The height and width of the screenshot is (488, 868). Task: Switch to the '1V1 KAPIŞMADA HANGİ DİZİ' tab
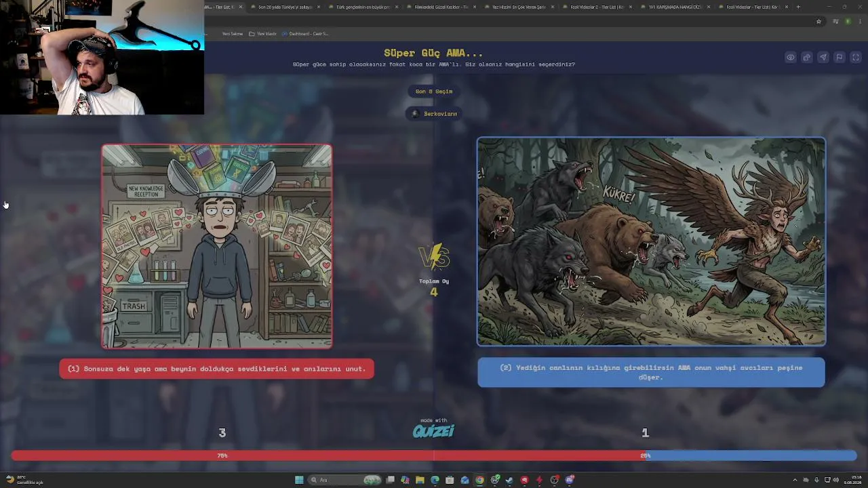click(x=675, y=7)
